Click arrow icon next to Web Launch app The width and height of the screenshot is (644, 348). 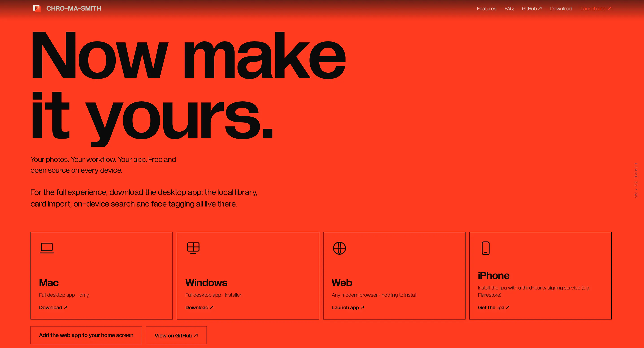click(362, 307)
